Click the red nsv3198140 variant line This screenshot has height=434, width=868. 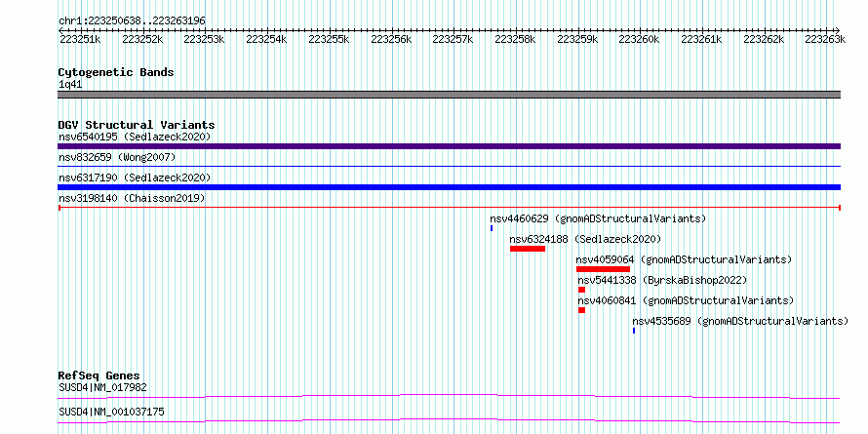[449, 208]
